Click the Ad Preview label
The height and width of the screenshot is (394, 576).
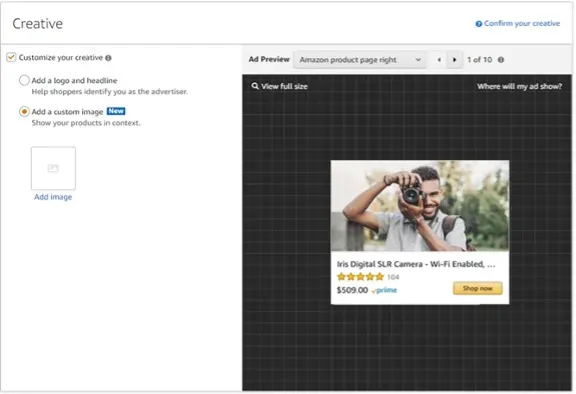(x=269, y=59)
